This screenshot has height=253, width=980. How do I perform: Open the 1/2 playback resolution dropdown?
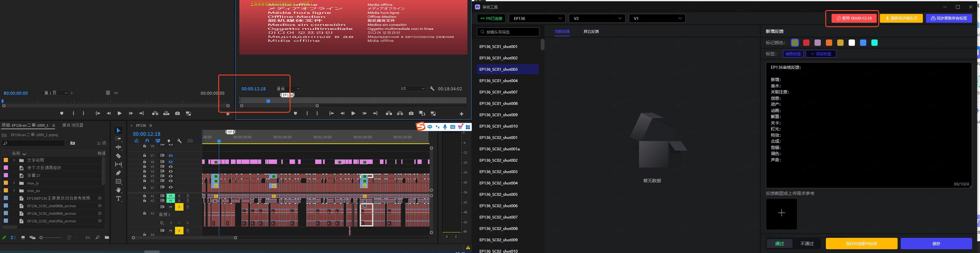pyautogui.click(x=412, y=89)
